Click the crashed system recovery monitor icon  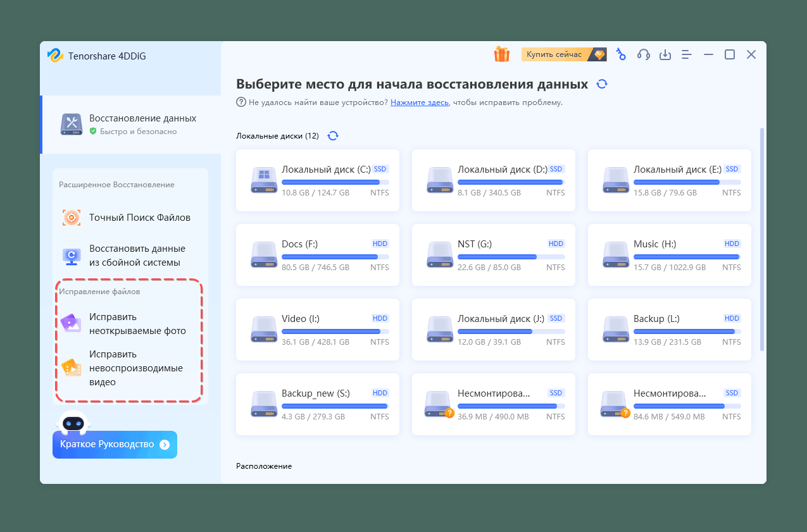(72, 256)
